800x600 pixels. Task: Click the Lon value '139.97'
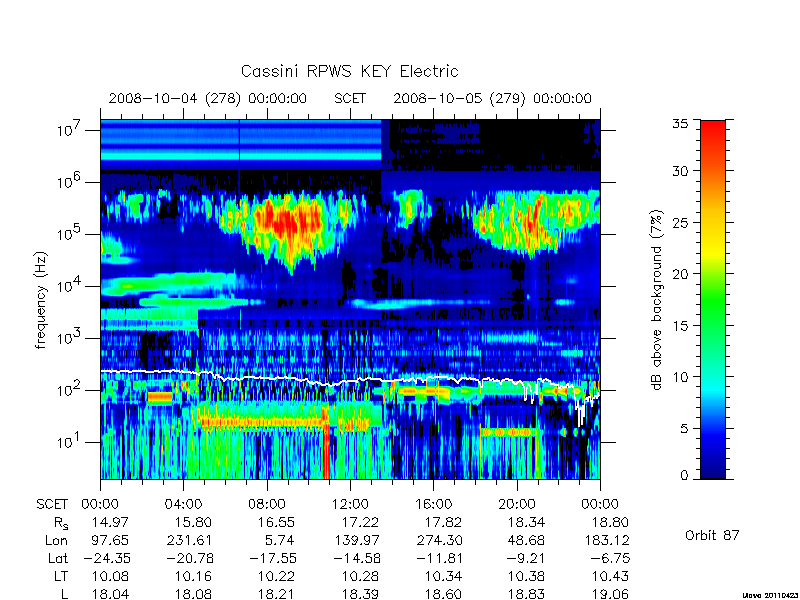[x=356, y=540]
